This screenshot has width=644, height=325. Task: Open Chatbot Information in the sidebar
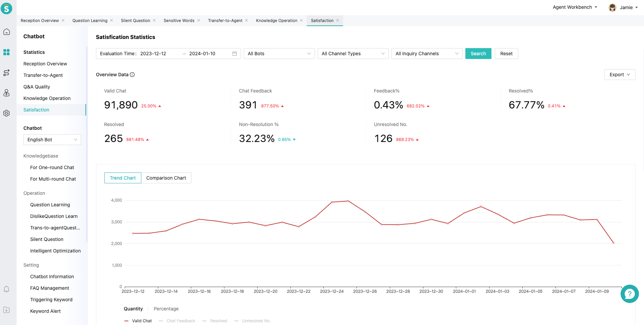tap(51, 277)
